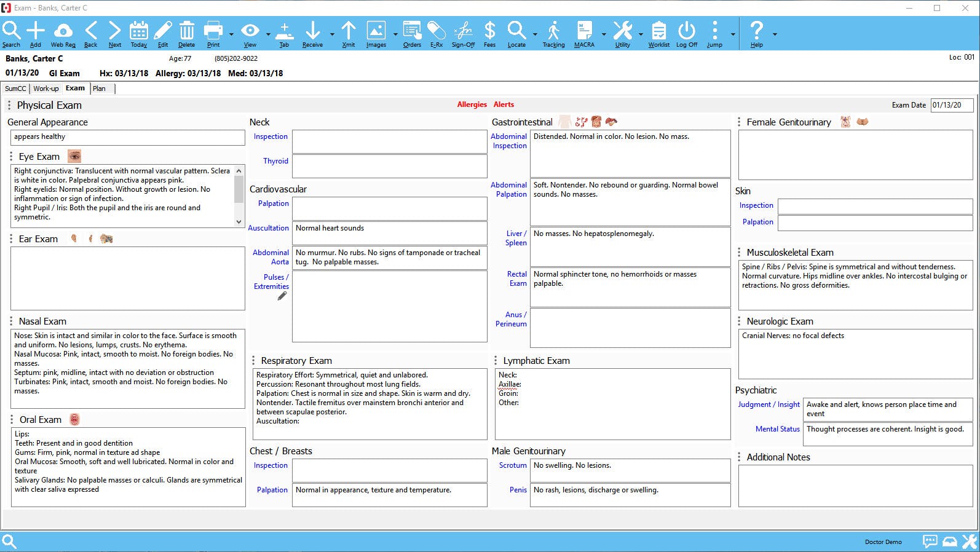980x552 pixels.
Task: Switch to the Work-up tab
Action: click(46, 89)
